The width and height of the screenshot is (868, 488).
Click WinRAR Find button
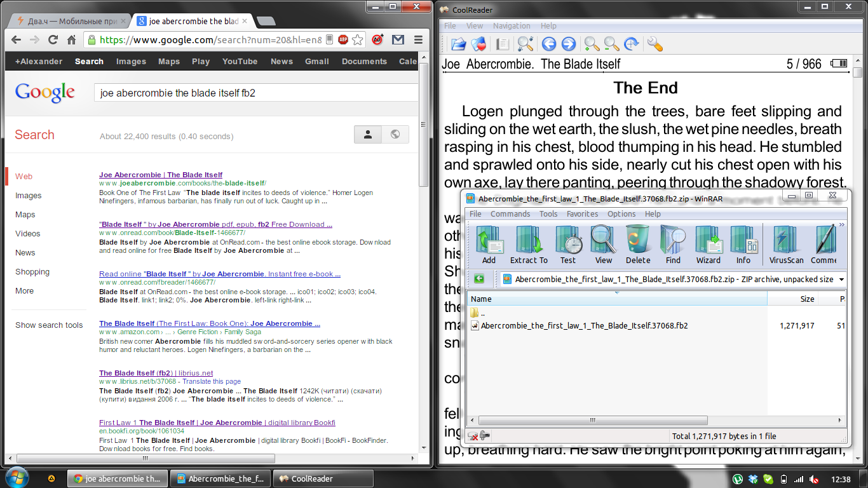pos(673,245)
